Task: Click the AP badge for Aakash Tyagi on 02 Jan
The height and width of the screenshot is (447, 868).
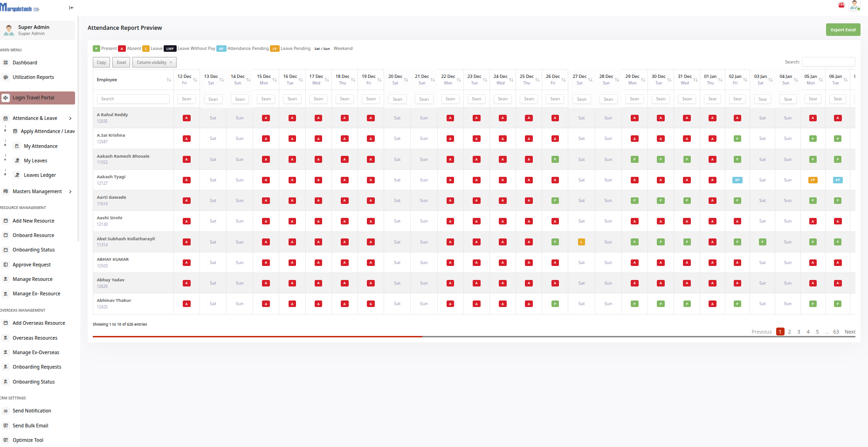Action: pyautogui.click(x=737, y=180)
